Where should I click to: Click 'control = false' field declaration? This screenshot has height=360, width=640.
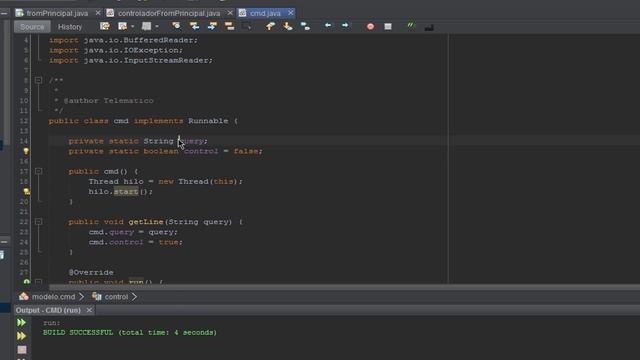[221, 151]
